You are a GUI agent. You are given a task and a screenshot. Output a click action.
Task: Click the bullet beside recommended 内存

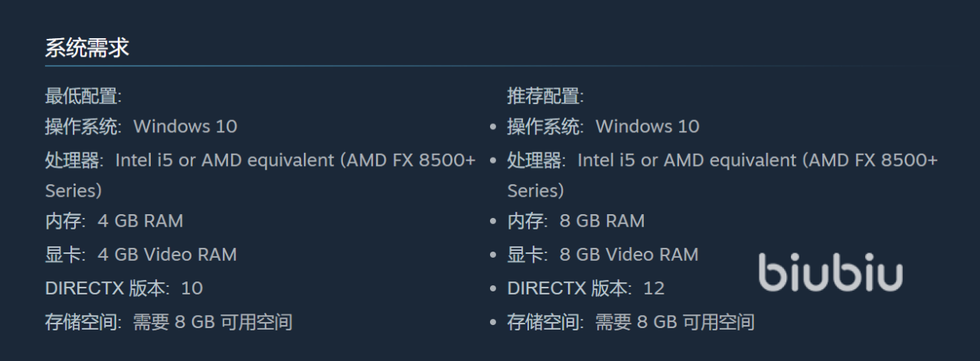click(x=494, y=222)
